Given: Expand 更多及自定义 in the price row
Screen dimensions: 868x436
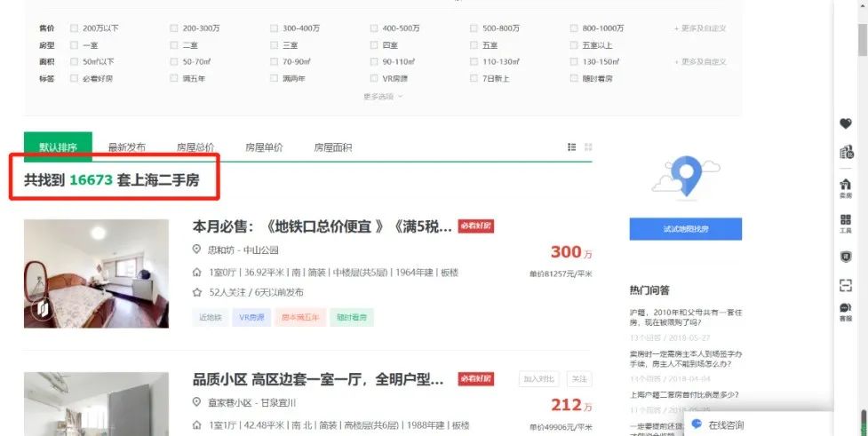Looking at the screenshot, I should click(x=700, y=28).
